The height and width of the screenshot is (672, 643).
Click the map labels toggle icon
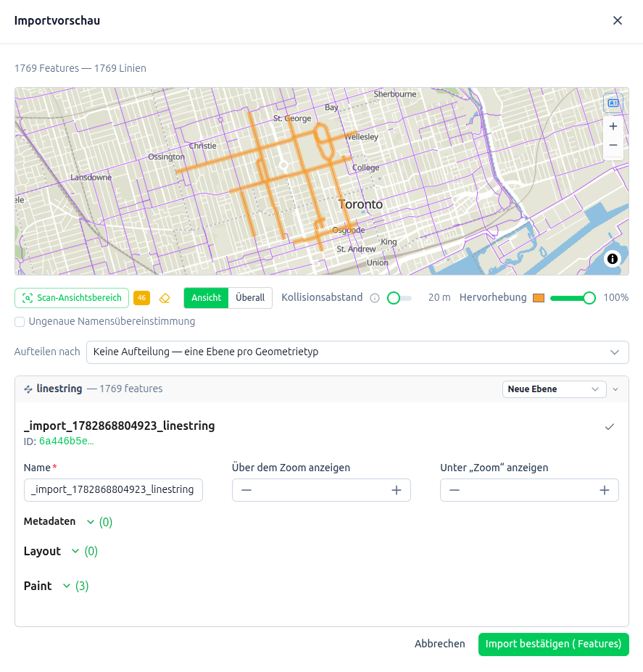click(613, 103)
